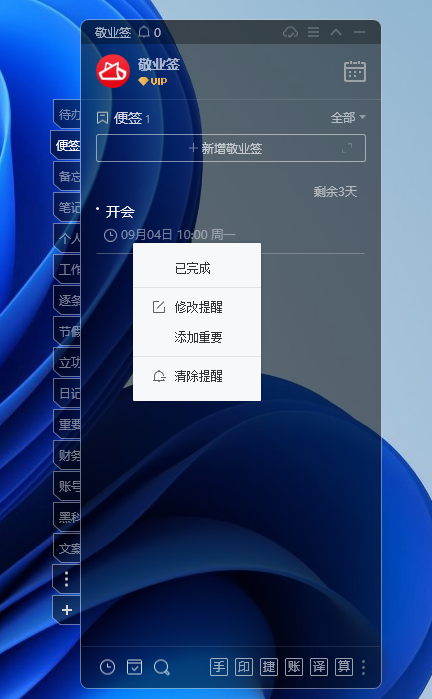The width and height of the screenshot is (432, 699).
Task: Click the cloud sync icon
Action: click(x=291, y=32)
